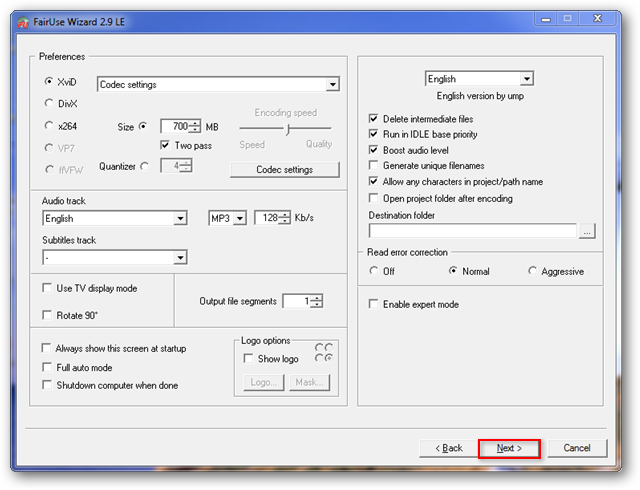Viewport: 640px width, 490px height.
Task: Enable the Show logo checkbox
Action: [x=248, y=358]
